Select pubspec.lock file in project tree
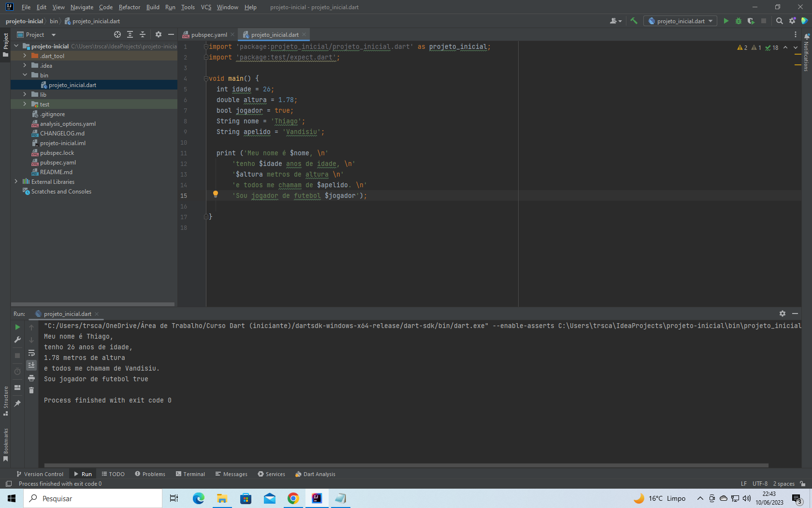Viewport: 812px width, 508px height. 57,153
